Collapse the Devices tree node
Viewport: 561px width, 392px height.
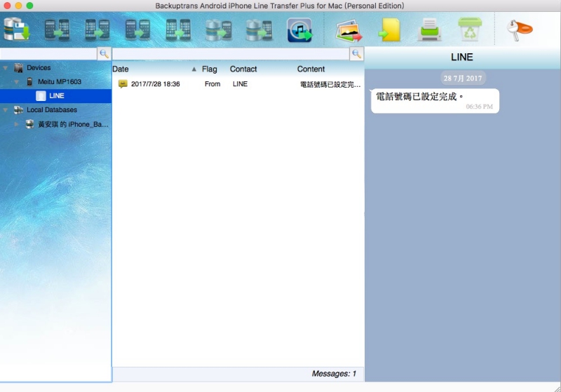6,67
